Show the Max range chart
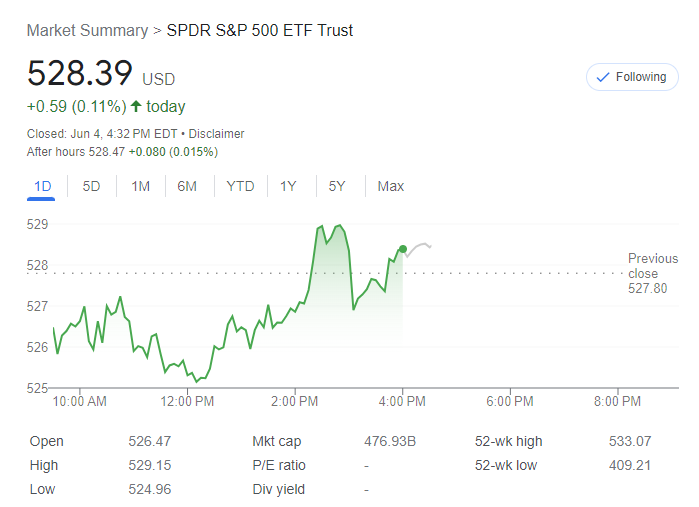The image size is (699, 507). point(391,186)
